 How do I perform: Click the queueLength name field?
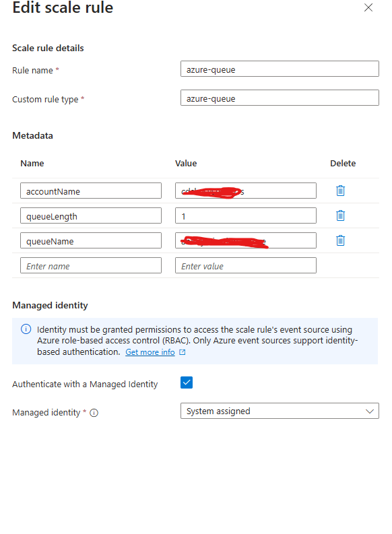tap(91, 215)
